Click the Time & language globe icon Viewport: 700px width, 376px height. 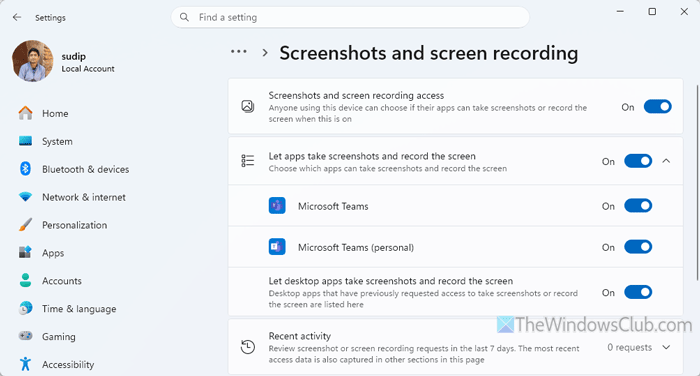pos(25,308)
